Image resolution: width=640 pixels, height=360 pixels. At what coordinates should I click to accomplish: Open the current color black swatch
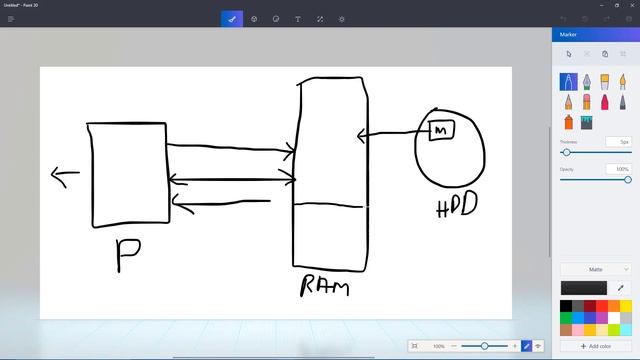(x=584, y=288)
